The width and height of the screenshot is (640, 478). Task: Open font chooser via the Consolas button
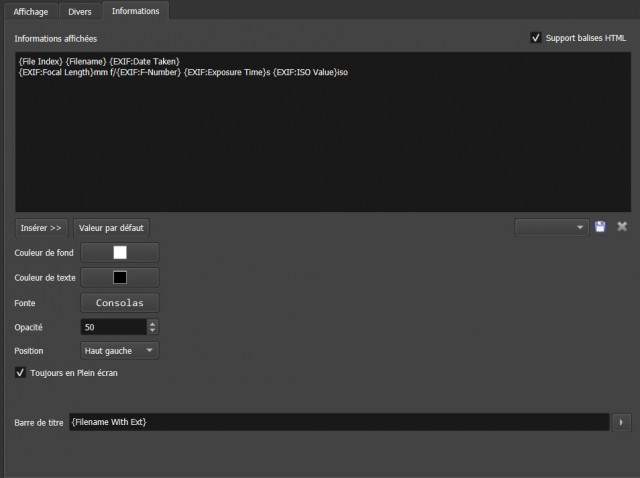[x=120, y=303]
